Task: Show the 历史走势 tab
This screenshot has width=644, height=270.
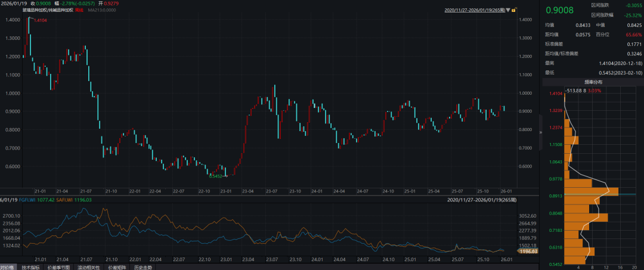Action: click(x=142, y=268)
